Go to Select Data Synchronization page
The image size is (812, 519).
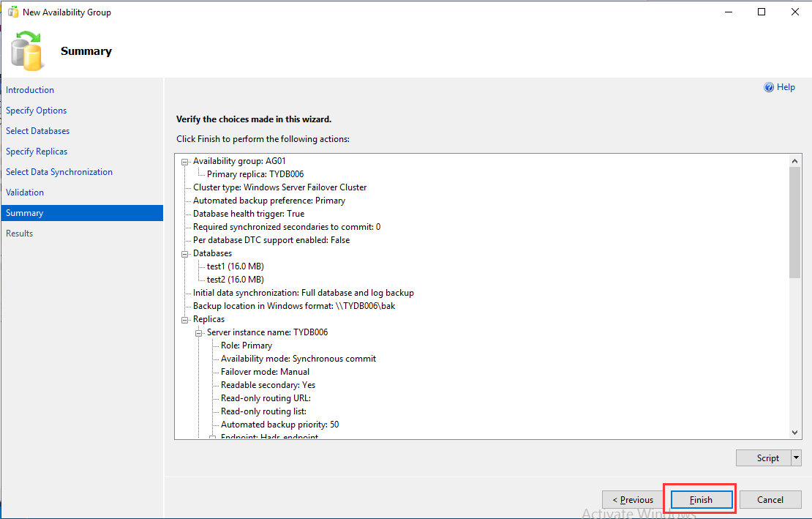[59, 172]
